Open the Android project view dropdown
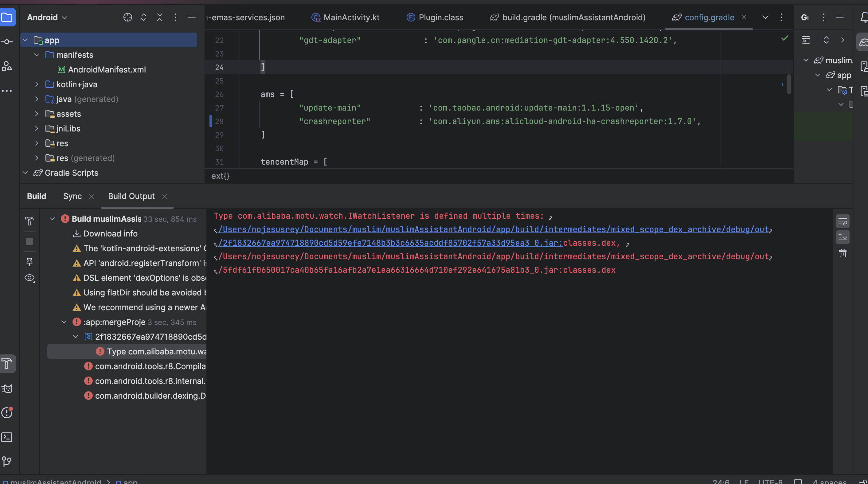The height and width of the screenshot is (484, 868). pyautogui.click(x=47, y=17)
